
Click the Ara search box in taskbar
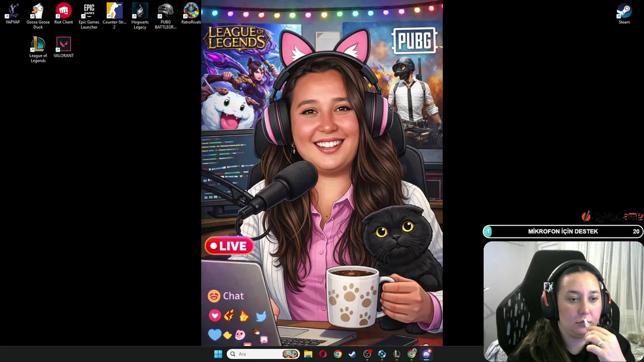point(263,354)
